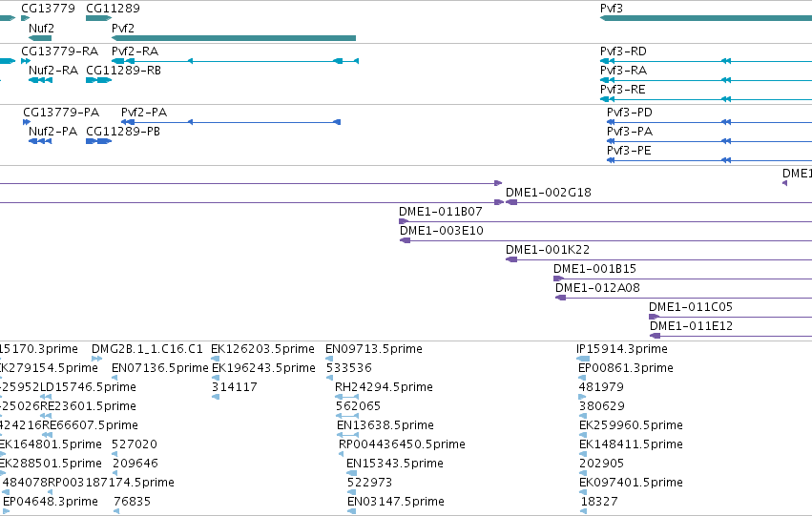Click the CG11289 gene arrow glyph

(x=99, y=18)
